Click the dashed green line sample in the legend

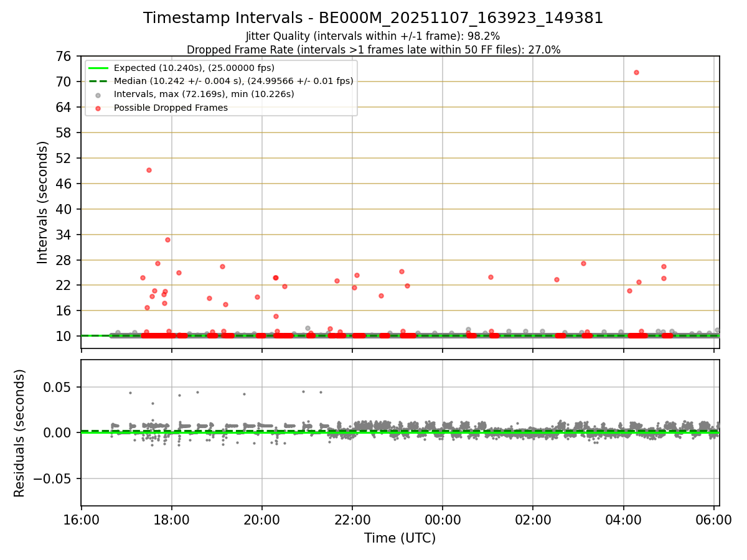pos(98,81)
